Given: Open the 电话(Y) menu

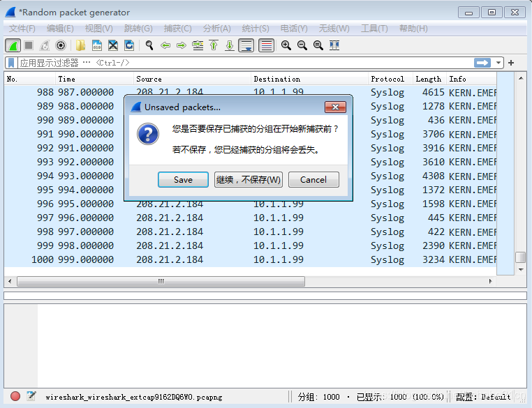Looking at the screenshot, I should tap(294, 29).
